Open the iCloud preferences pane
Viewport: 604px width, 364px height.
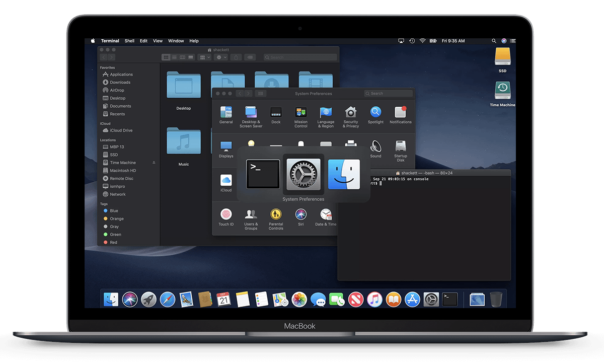tap(226, 183)
